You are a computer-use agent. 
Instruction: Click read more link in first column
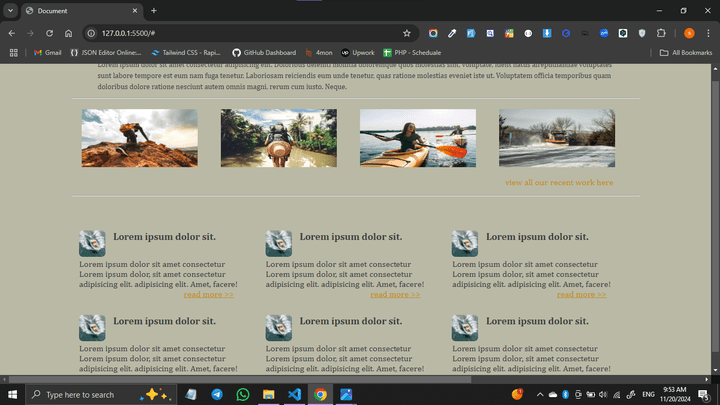(208, 294)
